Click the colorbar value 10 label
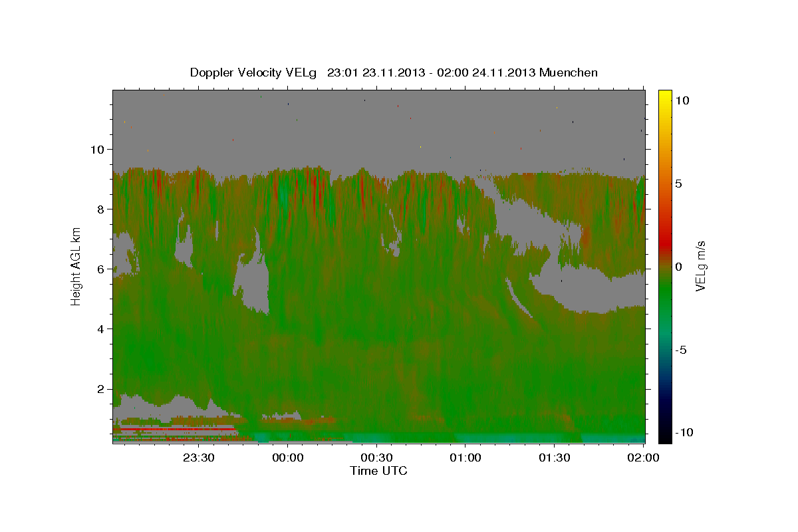This screenshot has width=798, height=532. point(682,100)
